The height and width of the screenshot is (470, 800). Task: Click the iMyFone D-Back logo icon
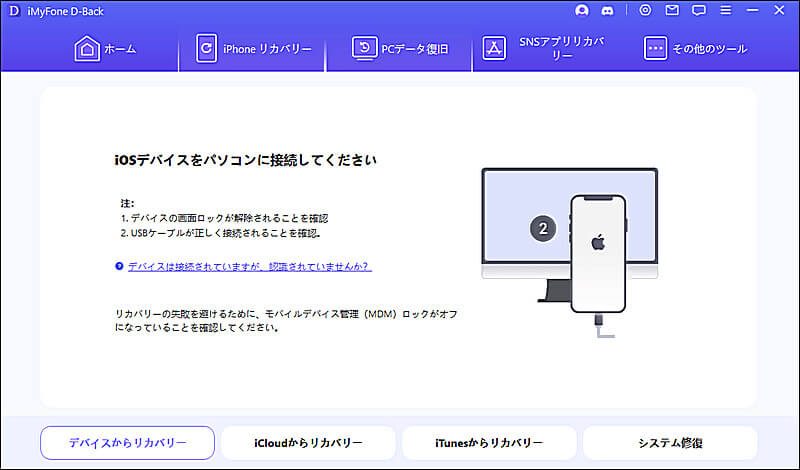[14, 11]
